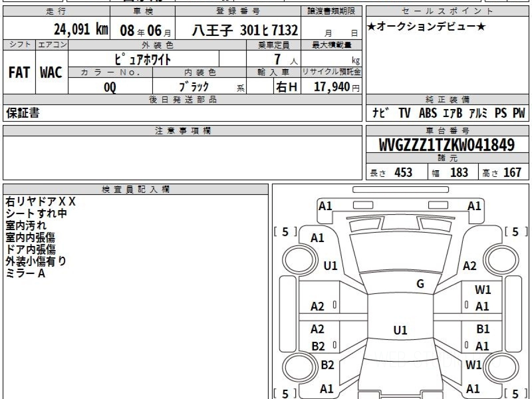This screenshot has height=399, width=532.
Task: Select the 車台番号 header
Action: pyautogui.click(x=447, y=131)
